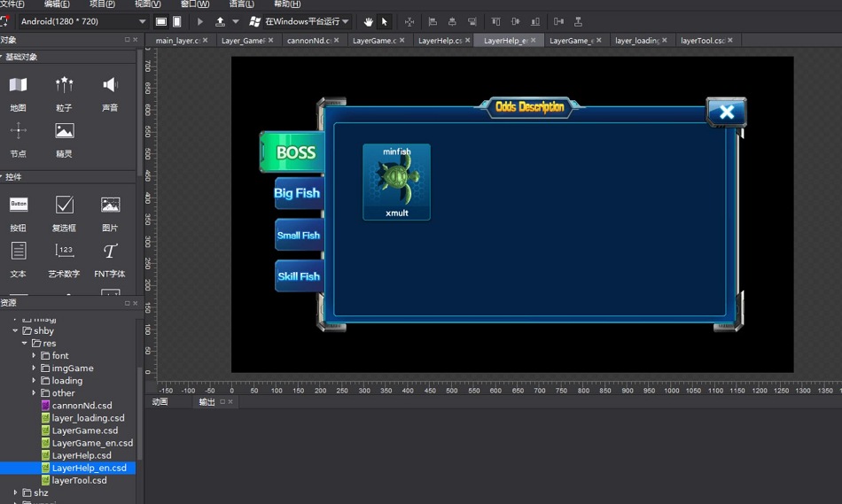Viewport: 842px width, 504px height.
Task: Open the Android resolution dropdown
Action: pos(83,21)
